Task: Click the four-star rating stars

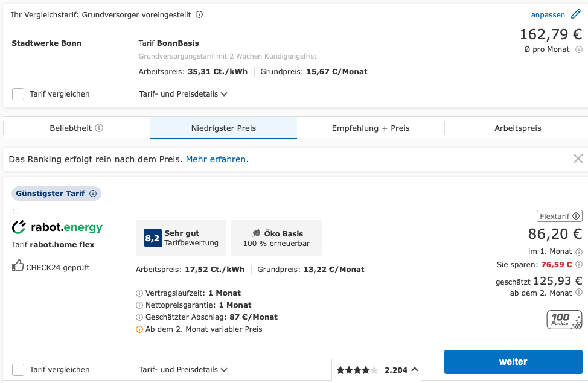Action: click(357, 370)
